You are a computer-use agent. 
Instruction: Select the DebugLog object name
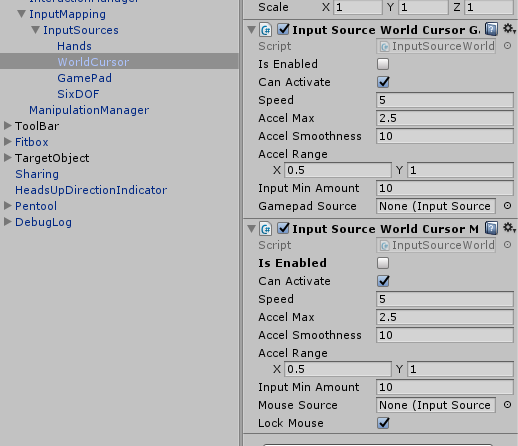point(43,222)
